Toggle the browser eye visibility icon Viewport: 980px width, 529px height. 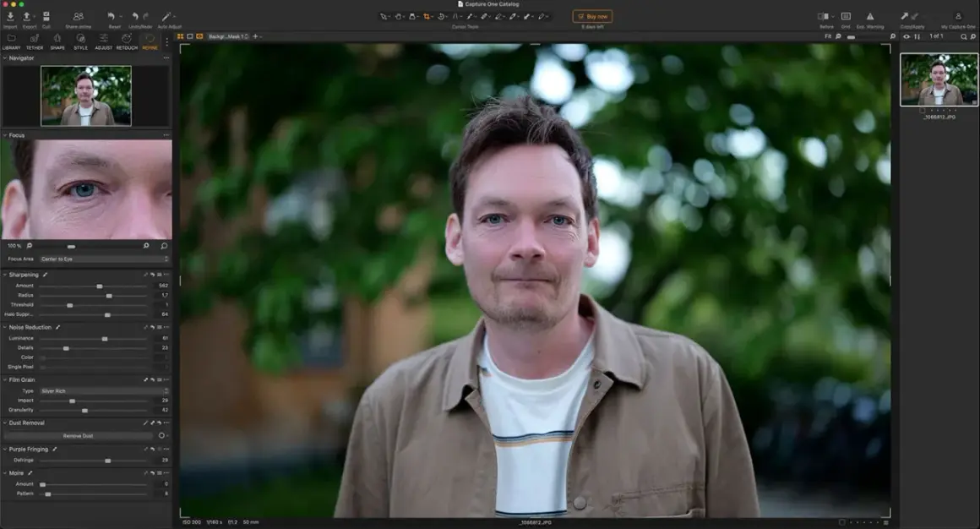click(906, 37)
